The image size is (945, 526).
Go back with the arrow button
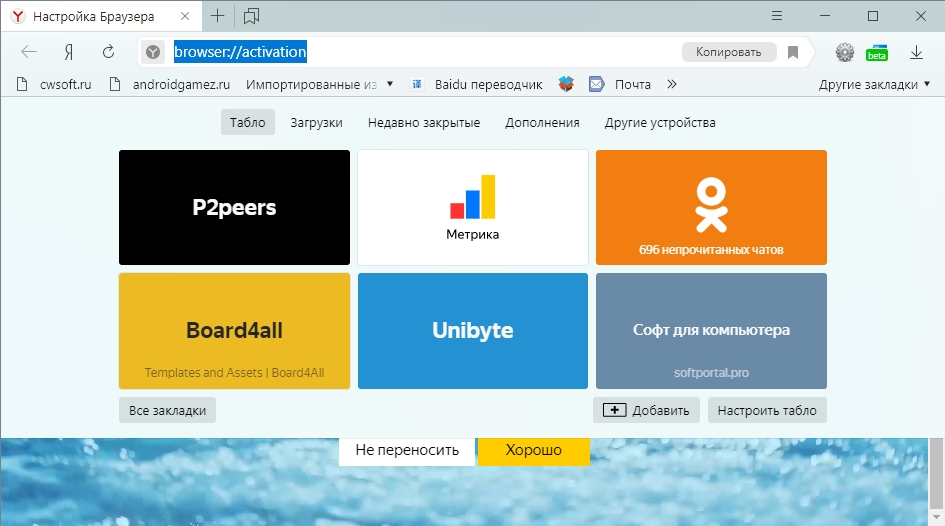pyautogui.click(x=29, y=52)
